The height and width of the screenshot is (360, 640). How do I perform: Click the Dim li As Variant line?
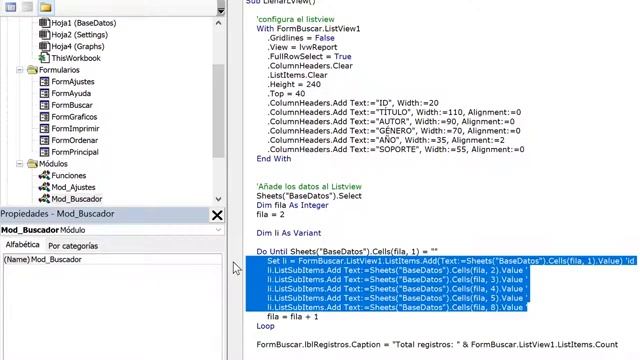pyautogui.click(x=289, y=233)
